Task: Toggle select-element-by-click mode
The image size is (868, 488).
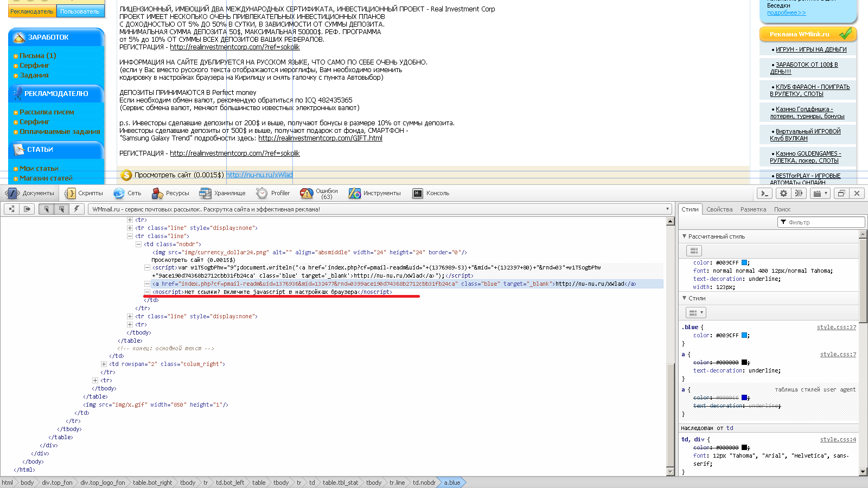Action: tap(46, 209)
